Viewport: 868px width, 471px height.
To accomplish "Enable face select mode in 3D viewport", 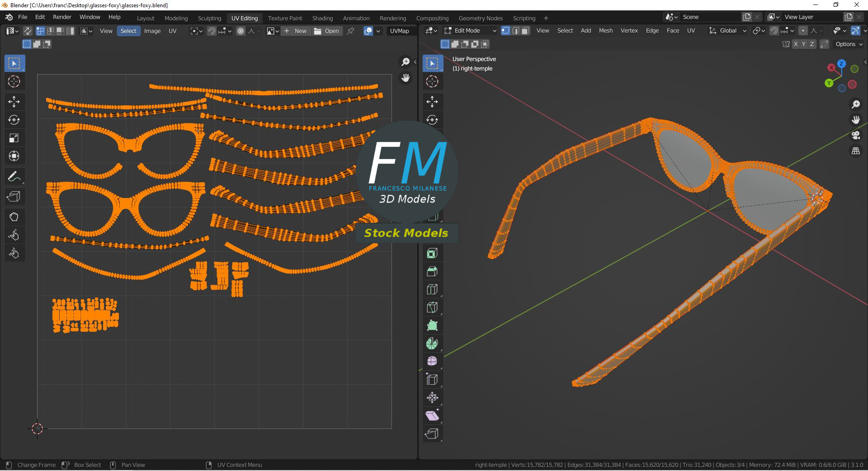I will click(525, 31).
